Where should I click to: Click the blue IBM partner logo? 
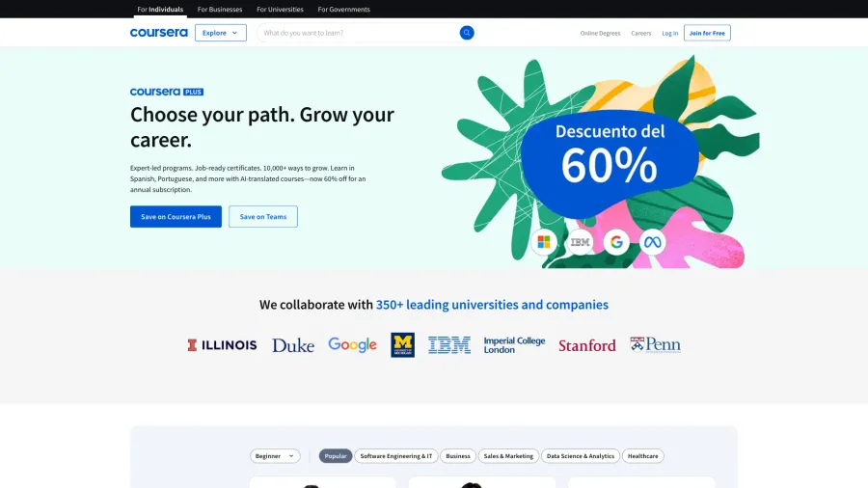pos(448,344)
